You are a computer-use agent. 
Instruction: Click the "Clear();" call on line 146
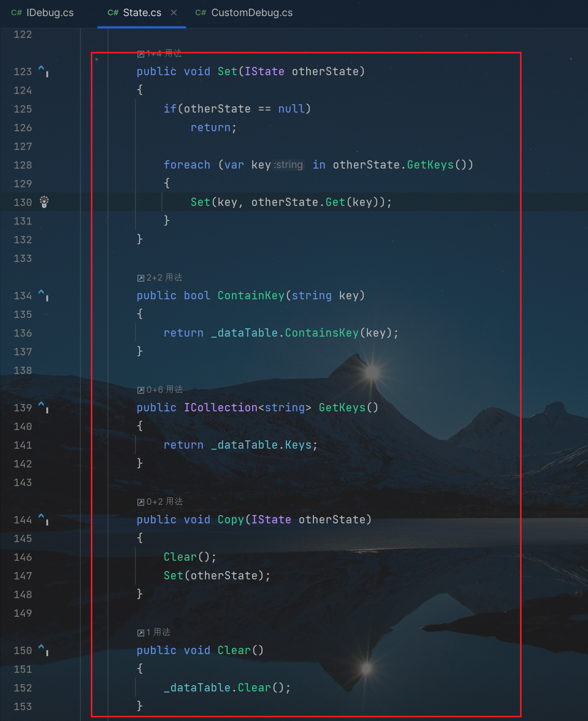click(x=190, y=557)
